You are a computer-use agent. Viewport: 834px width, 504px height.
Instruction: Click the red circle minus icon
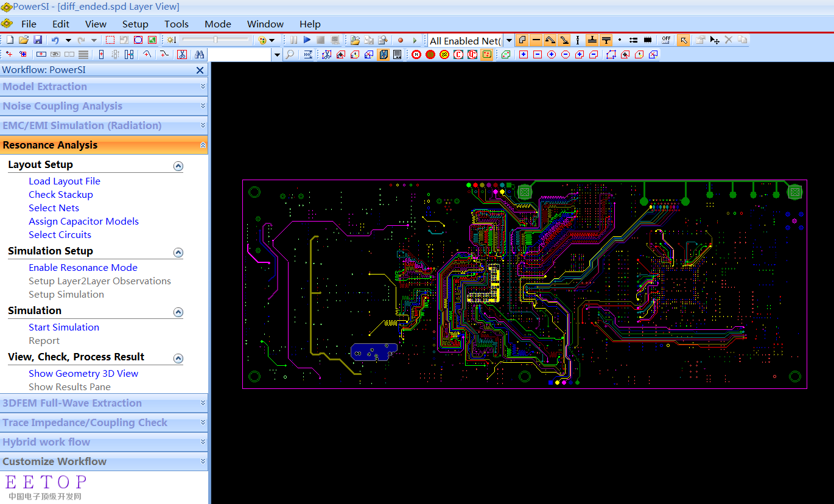click(x=566, y=54)
